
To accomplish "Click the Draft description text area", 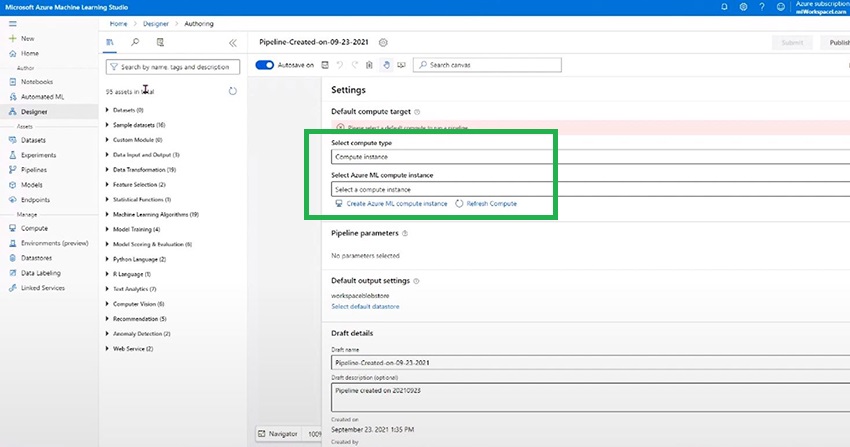I will click(590, 397).
